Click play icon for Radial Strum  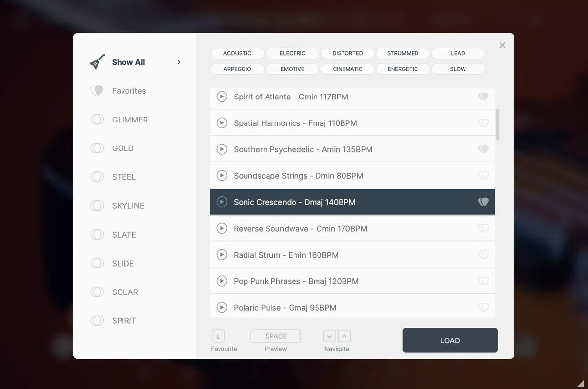coord(222,255)
